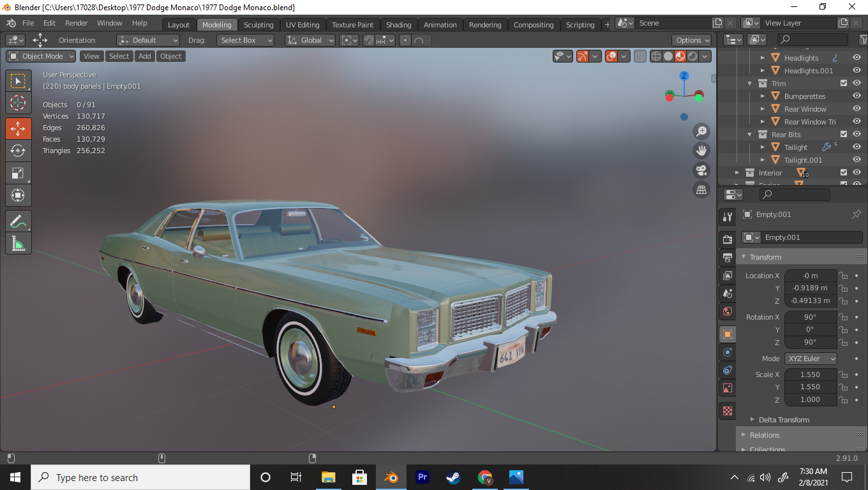This screenshot has width=868, height=490.
Task: Choose the Measure tool
Action: click(x=18, y=244)
